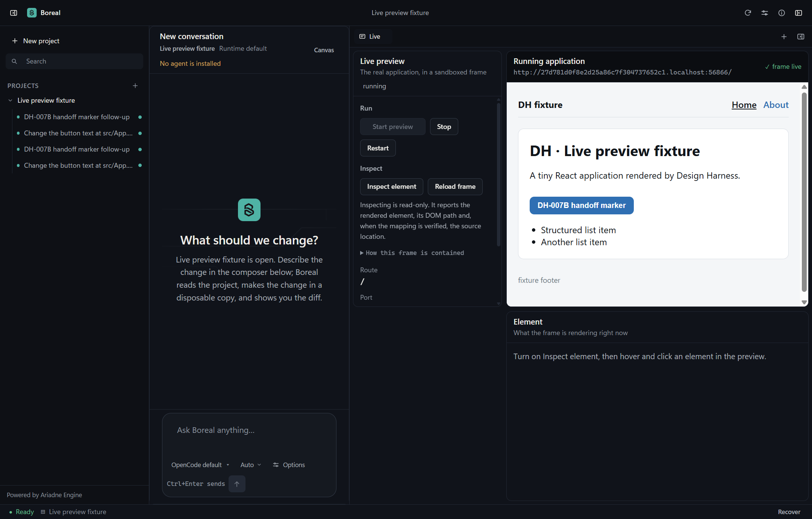Click the Live preview panel scrollbar
Viewport: 812px width, 519px height.
point(498,175)
